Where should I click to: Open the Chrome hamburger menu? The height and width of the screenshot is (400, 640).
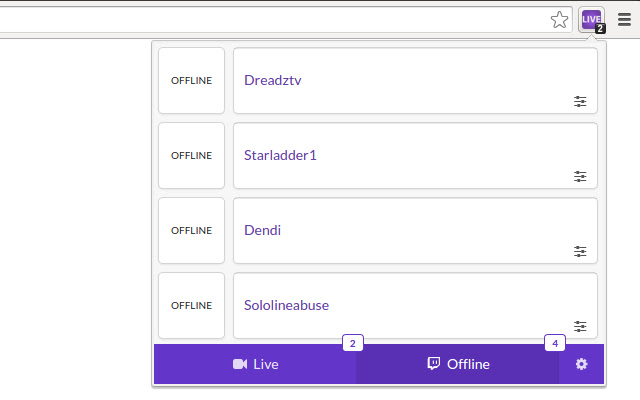coord(624,19)
